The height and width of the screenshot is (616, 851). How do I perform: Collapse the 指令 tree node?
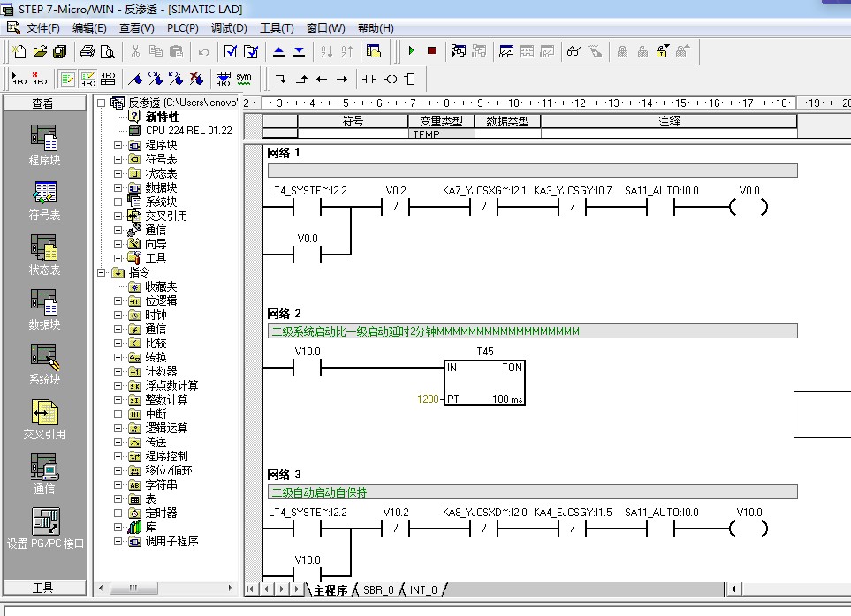click(x=101, y=272)
